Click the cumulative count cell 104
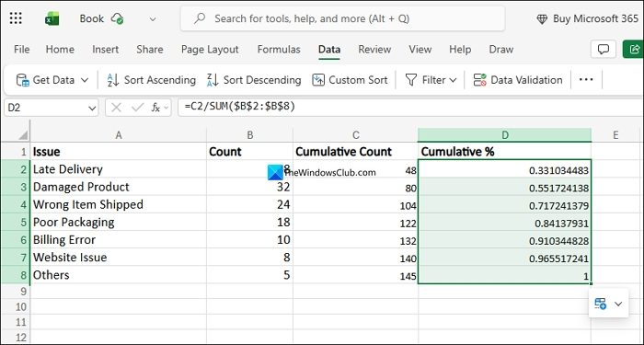The image size is (644, 345). (356, 204)
